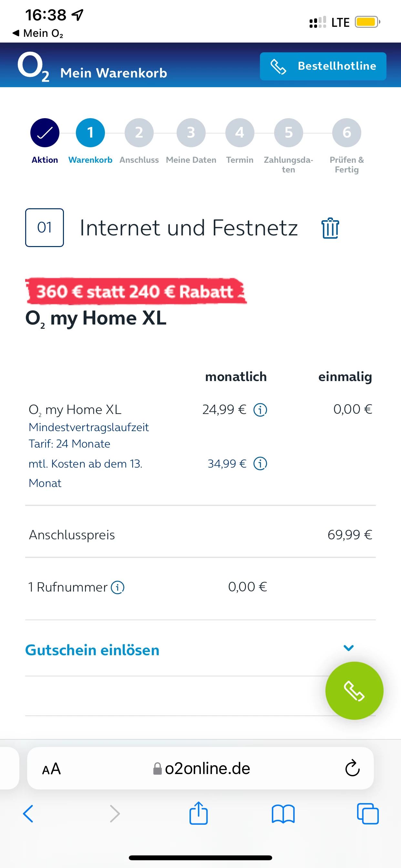Return to Mein O₂ app link
Image resolution: width=401 pixels, height=868 pixels.
[x=38, y=33]
